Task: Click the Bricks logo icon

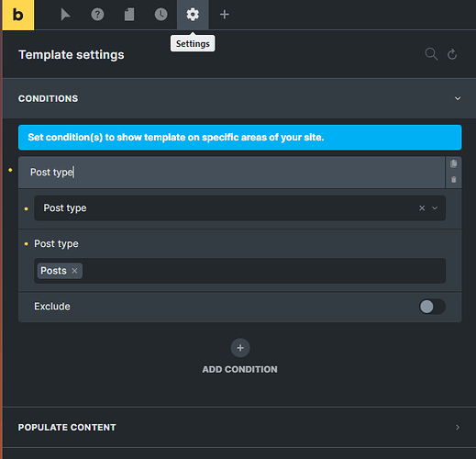Action: pyautogui.click(x=18, y=15)
